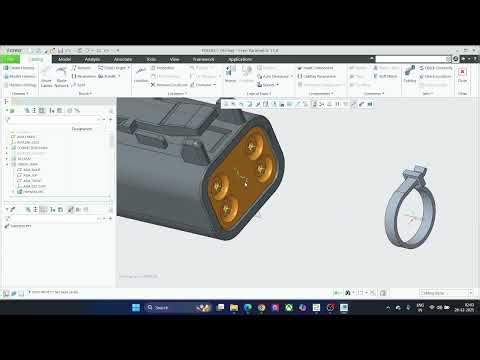Switch to the Analysis ribbon tab
Image resolution: width=480 pixels, height=360 pixels.
tap(92, 59)
